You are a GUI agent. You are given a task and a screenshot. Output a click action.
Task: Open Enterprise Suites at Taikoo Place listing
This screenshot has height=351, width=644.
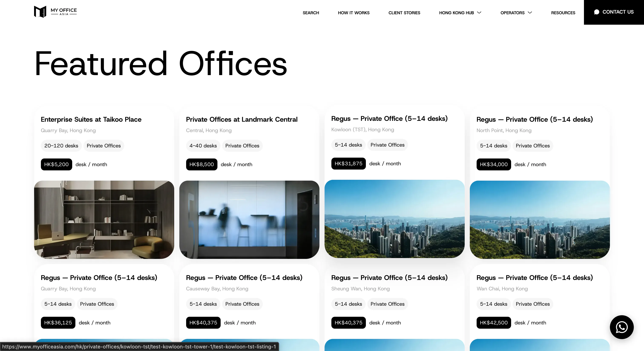pos(91,119)
